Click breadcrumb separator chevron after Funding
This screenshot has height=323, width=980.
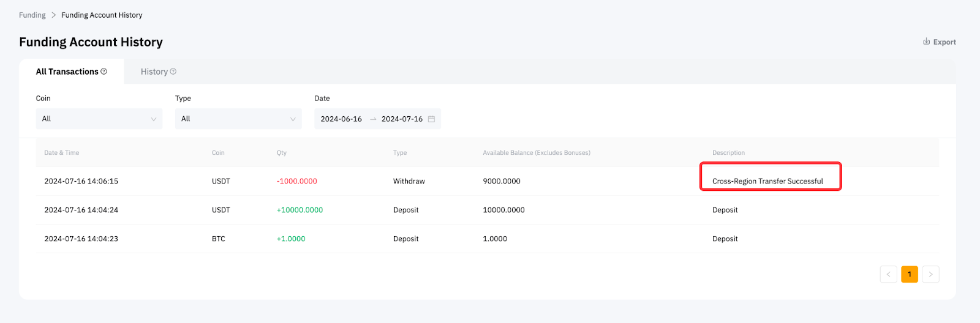[53, 15]
